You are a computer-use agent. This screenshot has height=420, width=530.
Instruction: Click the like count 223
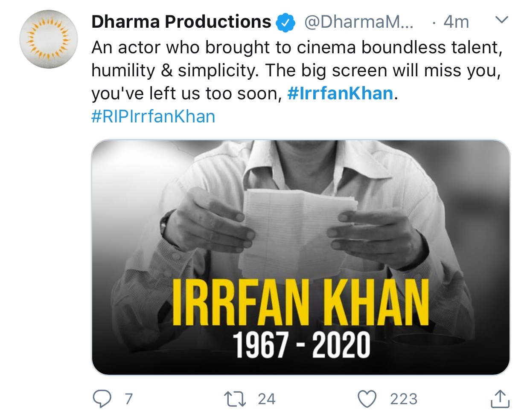point(404,399)
